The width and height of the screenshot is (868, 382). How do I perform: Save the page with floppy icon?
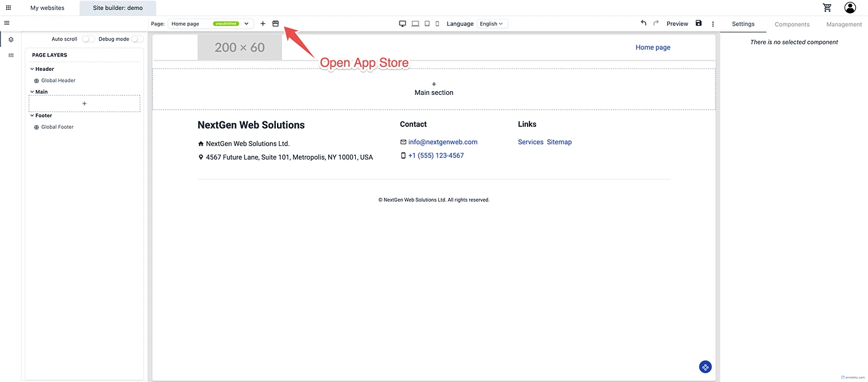[698, 23]
